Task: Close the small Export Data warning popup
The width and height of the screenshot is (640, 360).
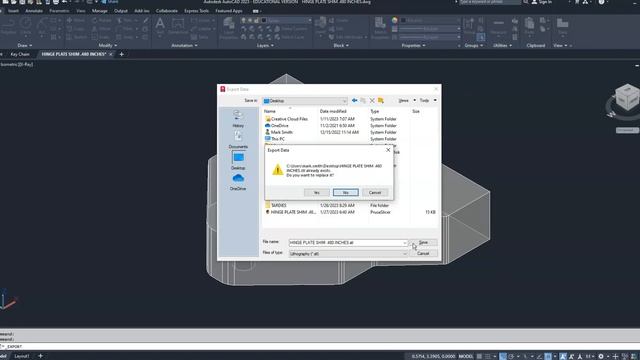Action: (x=388, y=150)
